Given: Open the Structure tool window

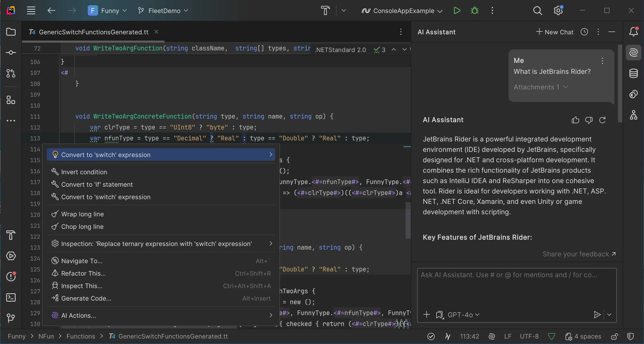Looking at the screenshot, I should tap(11, 100).
